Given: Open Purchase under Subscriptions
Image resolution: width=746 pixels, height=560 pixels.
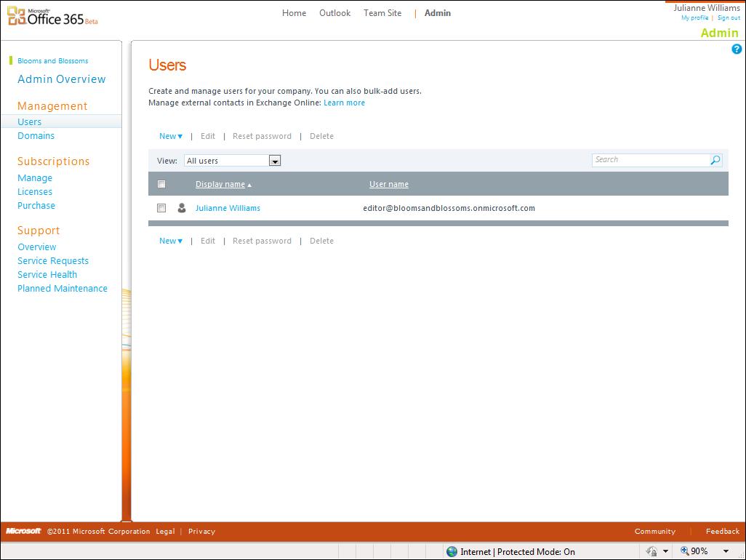Looking at the screenshot, I should pyautogui.click(x=36, y=206).
